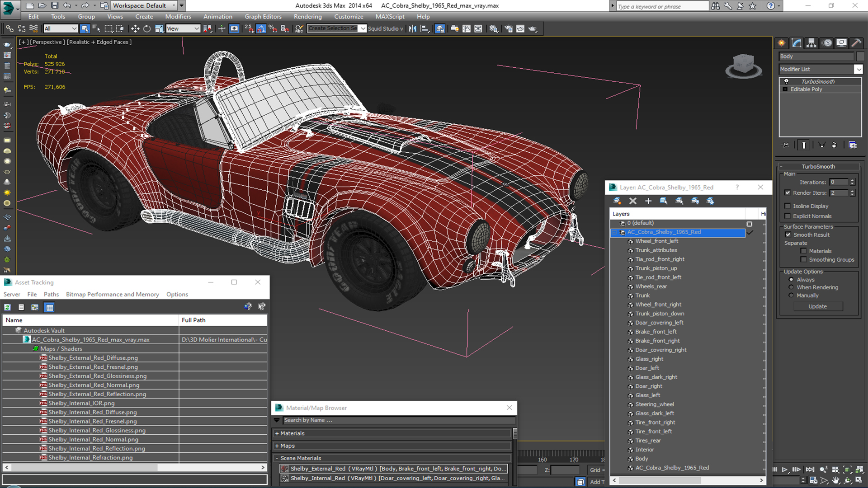Screen dimensions: 868x488
Task: Activate the Select and Move tool
Action: tap(135, 28)
